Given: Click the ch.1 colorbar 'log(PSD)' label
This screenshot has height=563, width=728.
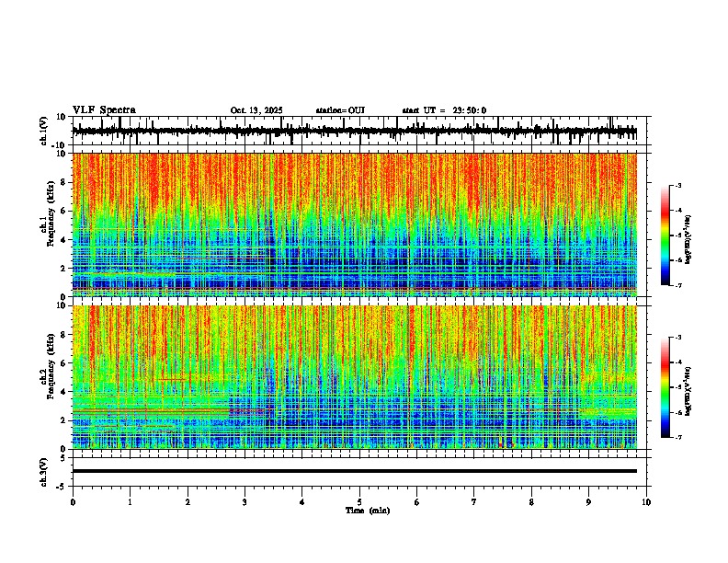Looking at the screenshot, I should tap(688, 240).
